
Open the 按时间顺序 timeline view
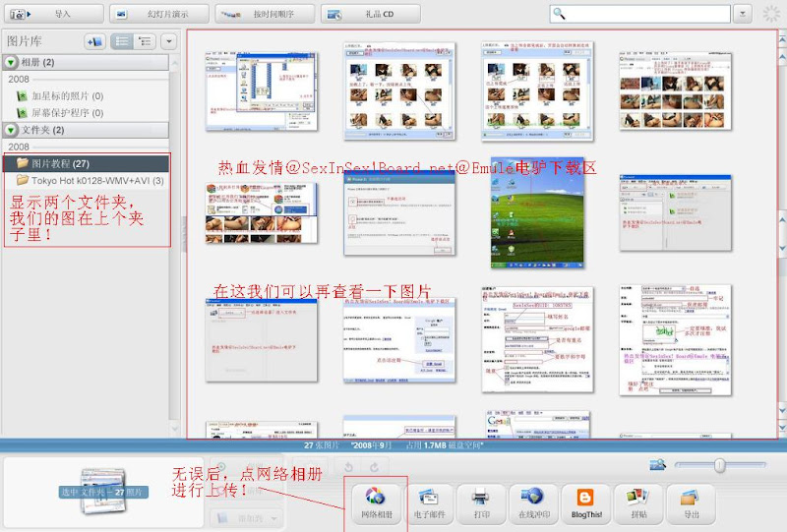(x=265, y=14)
